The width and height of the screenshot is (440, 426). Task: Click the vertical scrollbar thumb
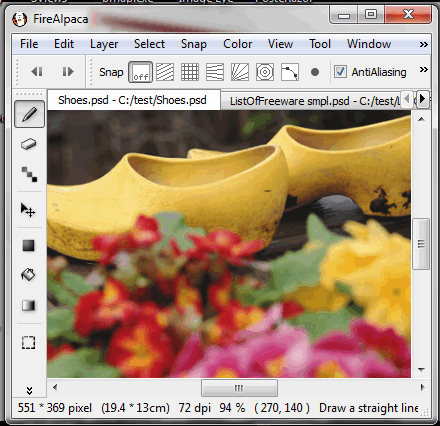(x=421, y=244)
